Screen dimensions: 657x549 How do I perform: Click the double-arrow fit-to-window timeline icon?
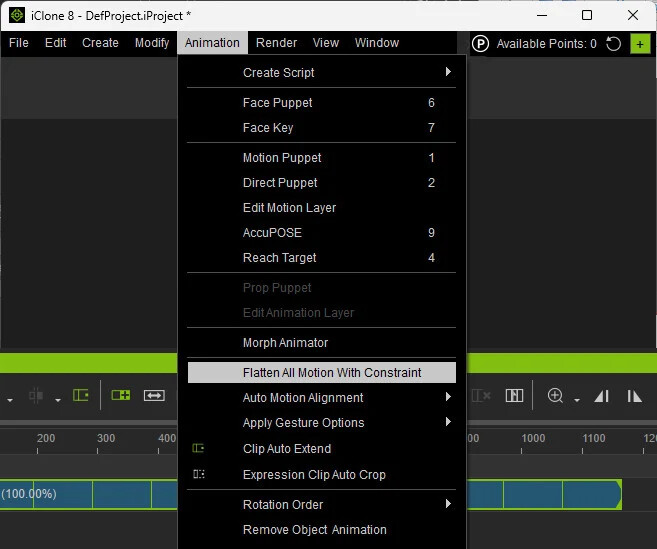pos(154,395)
